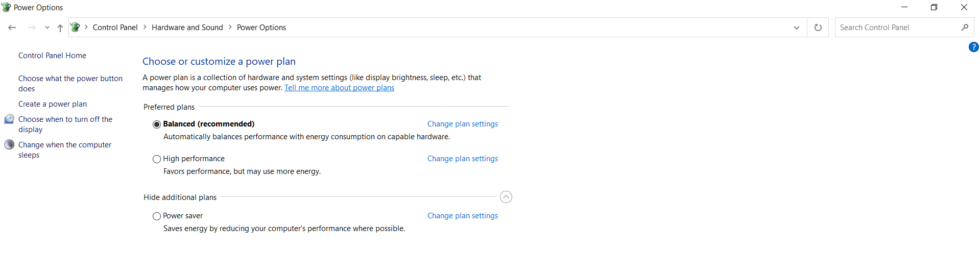Open help with the blue question mark icon
The height and width of the screenshot is (254, 980).
pos(973,47)
